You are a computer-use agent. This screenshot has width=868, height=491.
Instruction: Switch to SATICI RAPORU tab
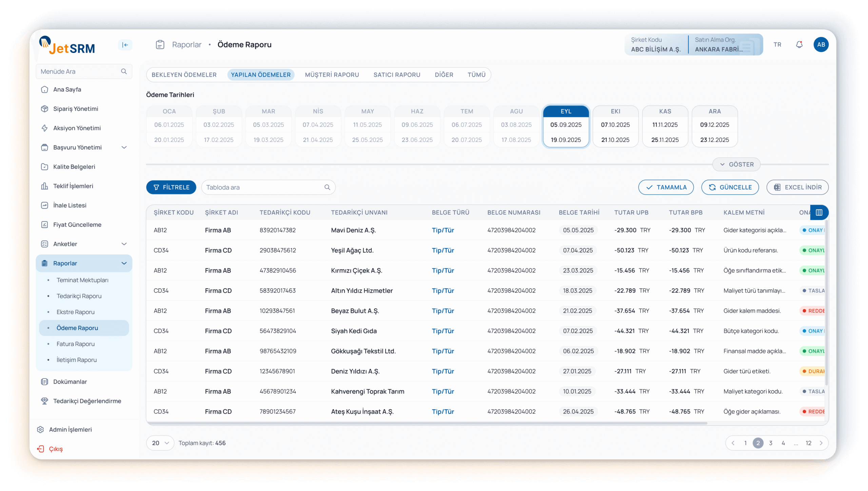397,75
